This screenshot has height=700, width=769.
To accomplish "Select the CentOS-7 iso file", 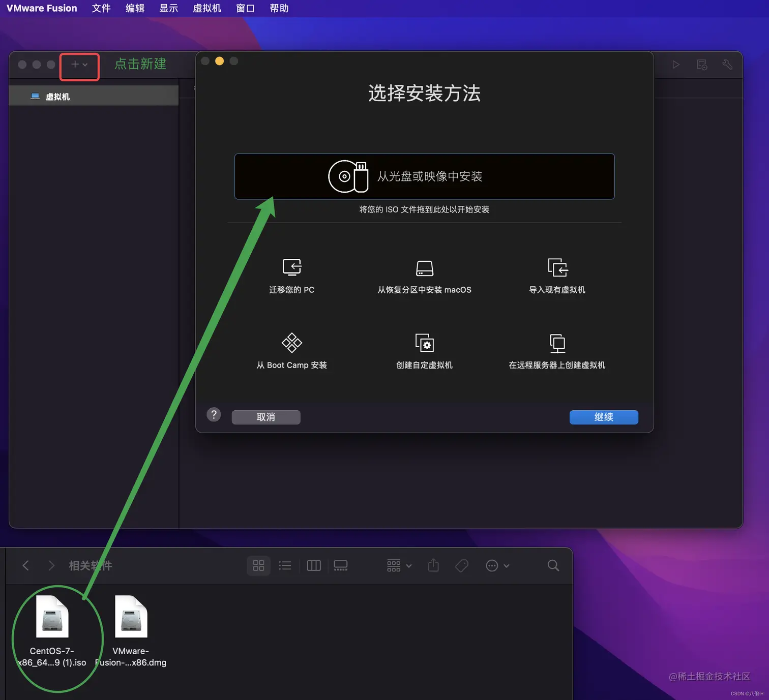I will [52, 631].
